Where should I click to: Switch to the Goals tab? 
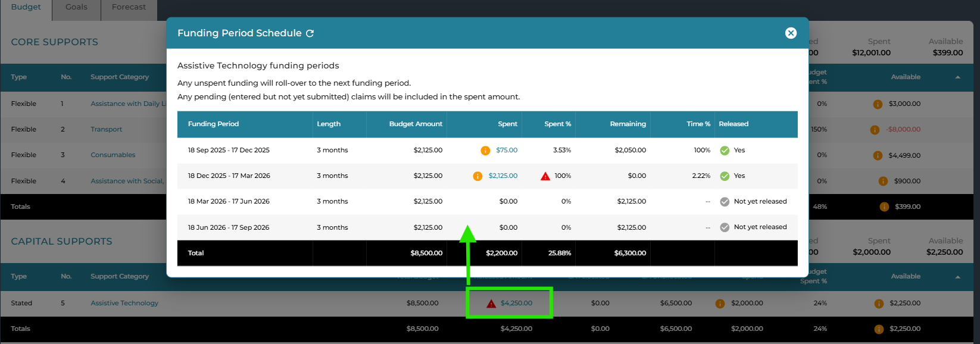click(76, 7)
